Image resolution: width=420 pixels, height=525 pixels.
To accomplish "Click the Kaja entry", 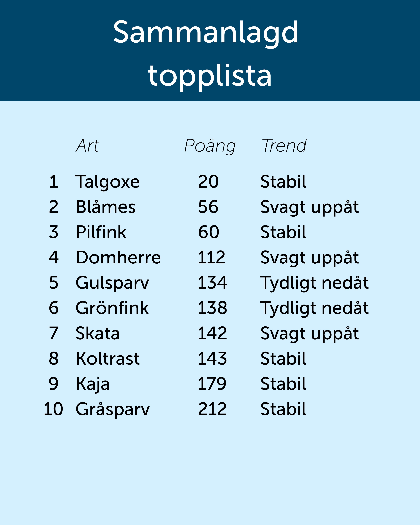I will click(x=93, y=384).
